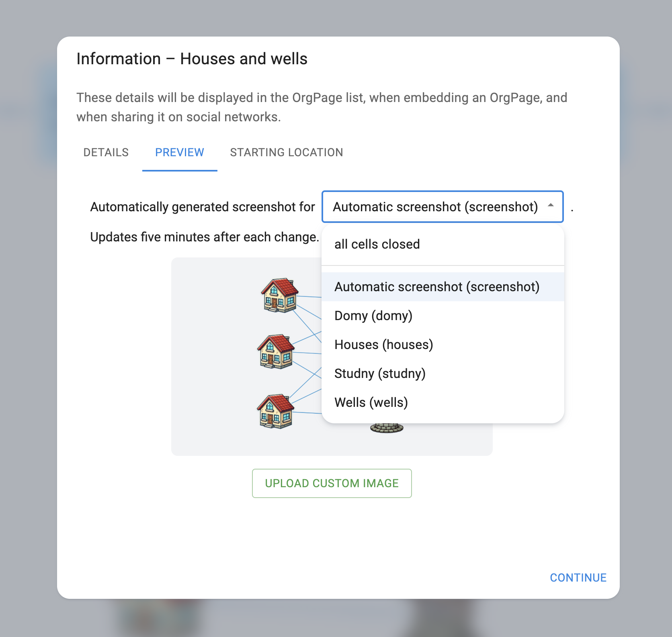Viewport: 672px width, 637px height.
Task: Select the PREVIEW tab
Action: (x=179, y=152)
